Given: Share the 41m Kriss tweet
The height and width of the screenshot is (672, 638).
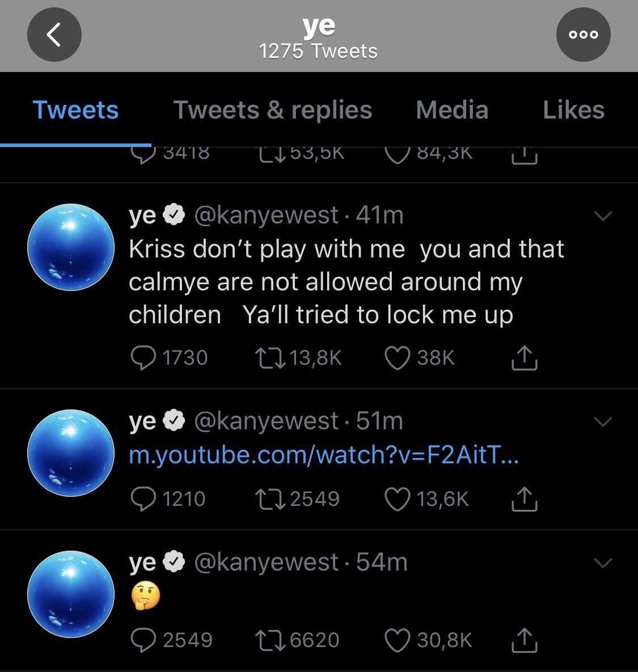Looking at the screenshot, I should point(524,358).
